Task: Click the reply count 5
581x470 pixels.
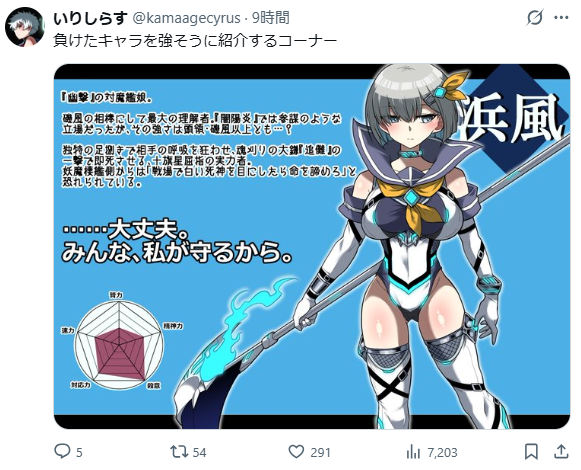Action: click(79, 453)
